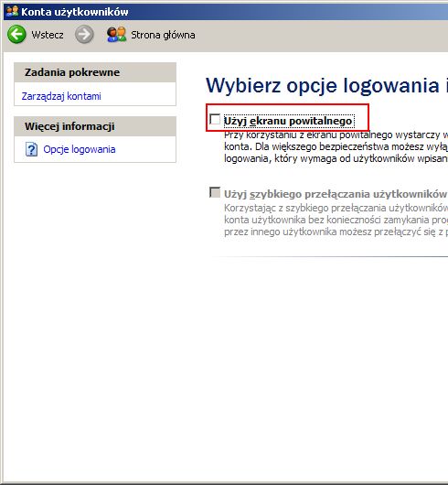Click the question mark help icon
448x485 pixels.
(x=31, y=149)
